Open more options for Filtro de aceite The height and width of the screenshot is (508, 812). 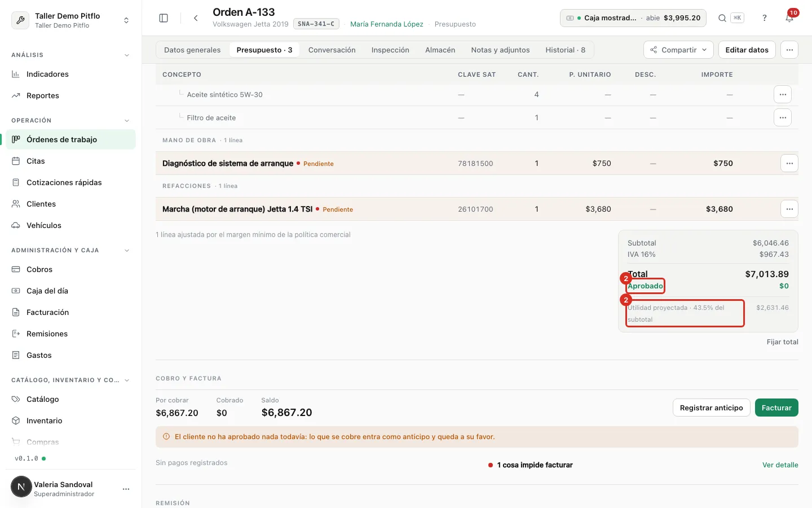783,117
